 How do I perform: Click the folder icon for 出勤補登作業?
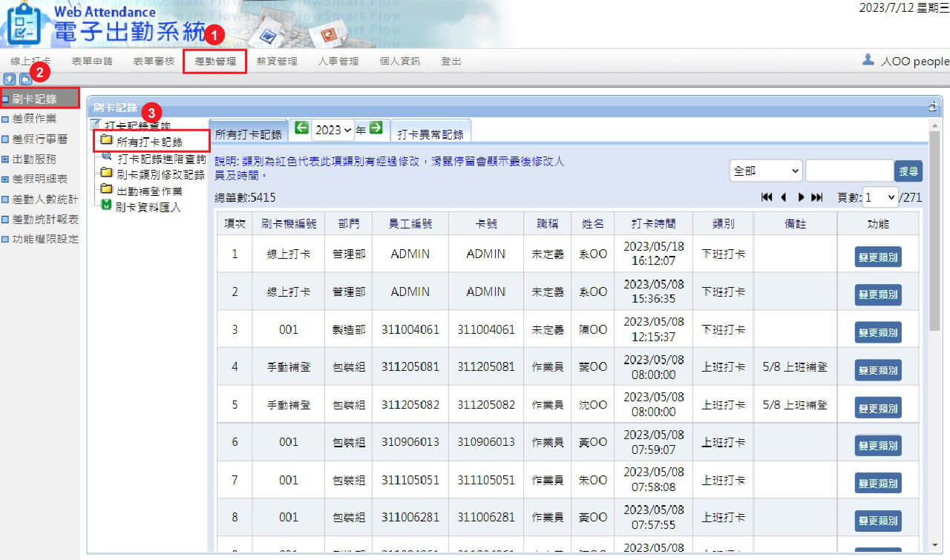point(106,190)
